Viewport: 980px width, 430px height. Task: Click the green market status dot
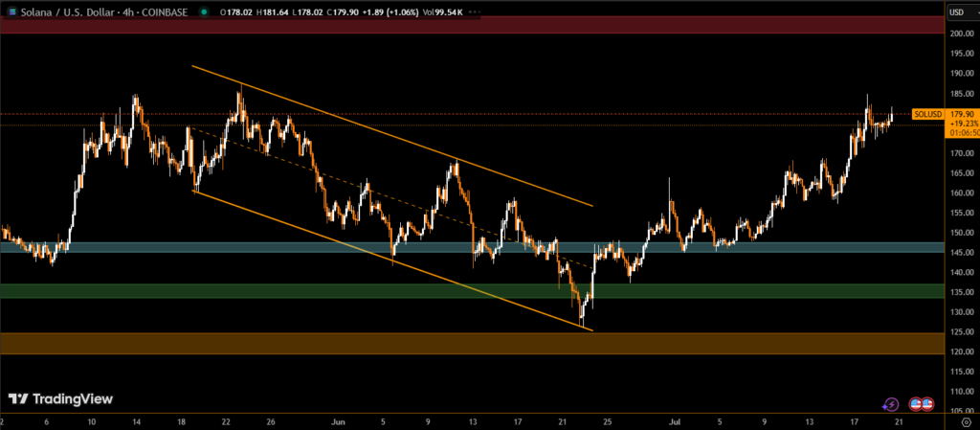click(206, 11)
